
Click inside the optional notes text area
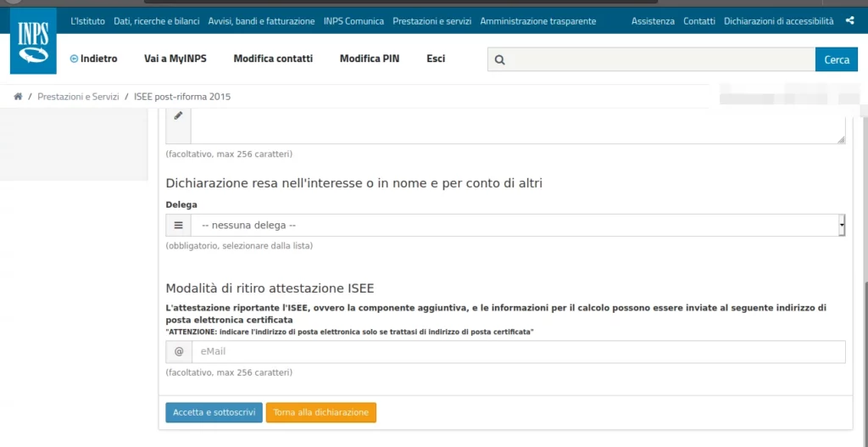(x=518, y=126)
